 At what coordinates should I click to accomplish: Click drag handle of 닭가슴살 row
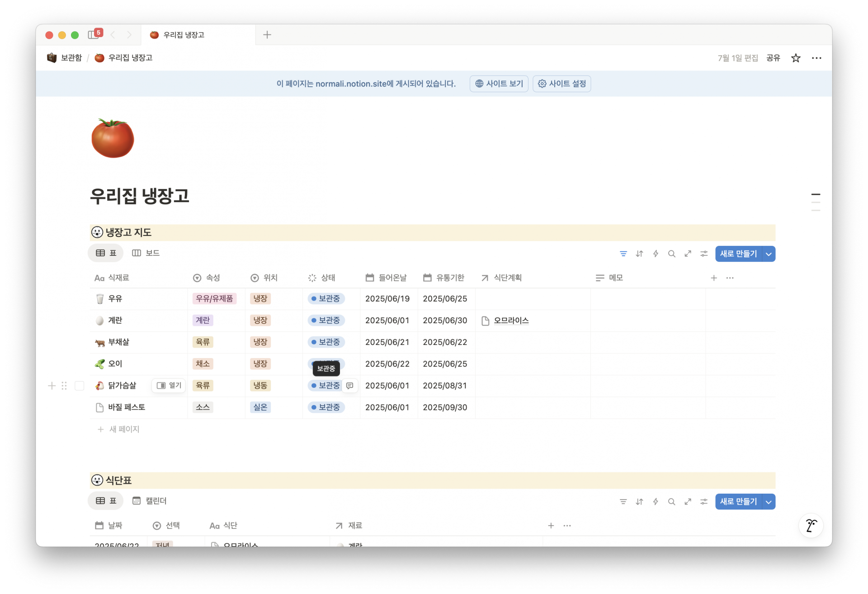tap(64, 386)
